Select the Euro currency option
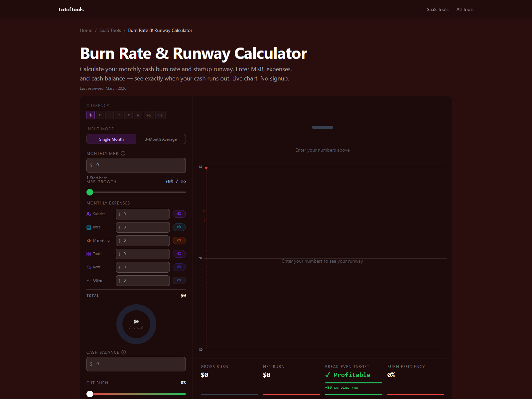Image resolution: width=532 pixels, height=399 pixels. (100, 115)
